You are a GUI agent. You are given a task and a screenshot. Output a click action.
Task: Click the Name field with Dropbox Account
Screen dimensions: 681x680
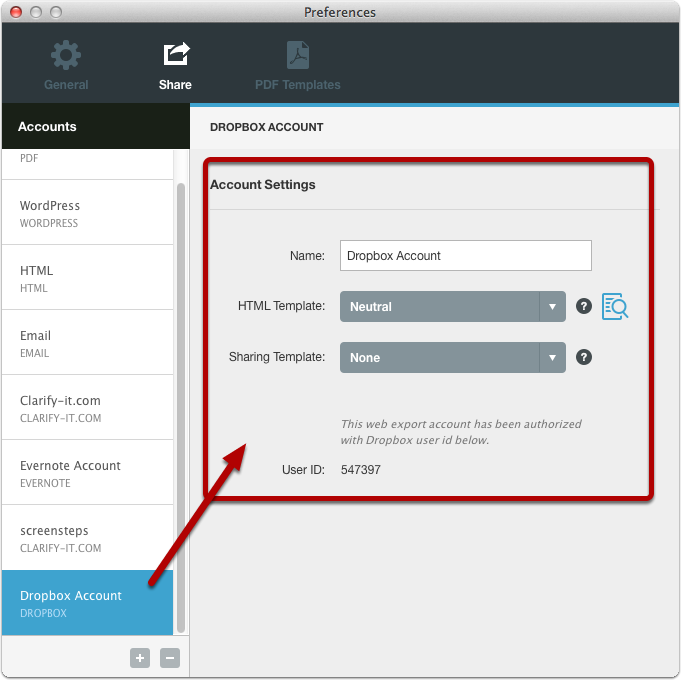[x=466, y=255]
